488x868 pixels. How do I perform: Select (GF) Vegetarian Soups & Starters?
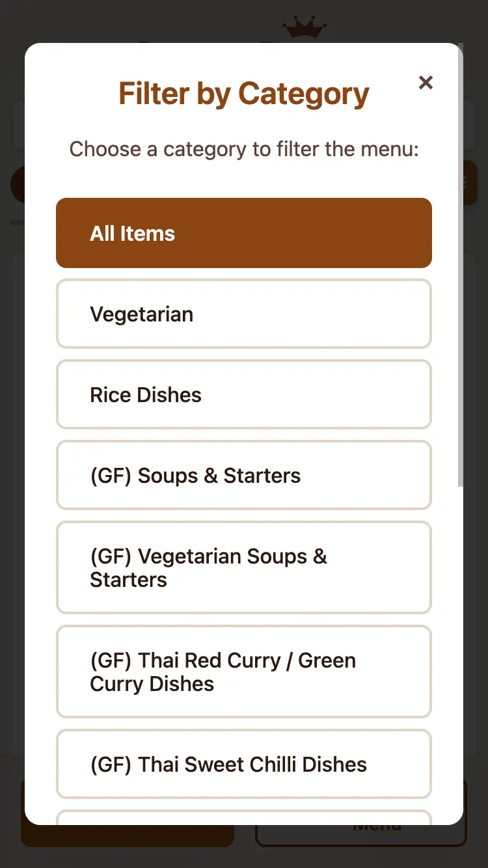pyautogui.click(x=244, y=567)
